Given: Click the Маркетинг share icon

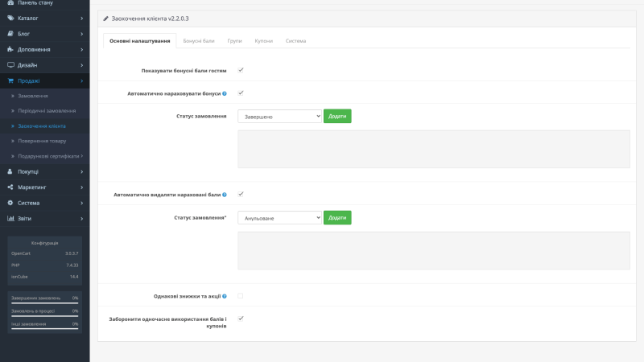Looking at the screenshot, I should pyautogui.click(x=10, y=187).
